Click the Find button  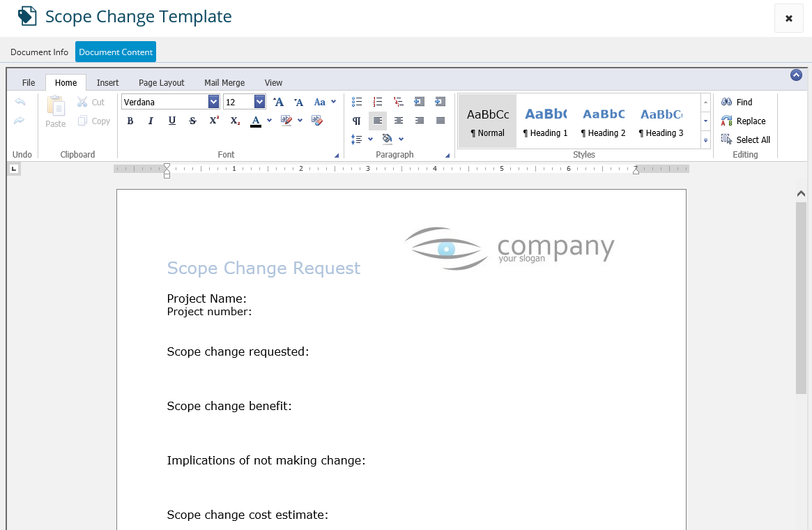(737, 102)
